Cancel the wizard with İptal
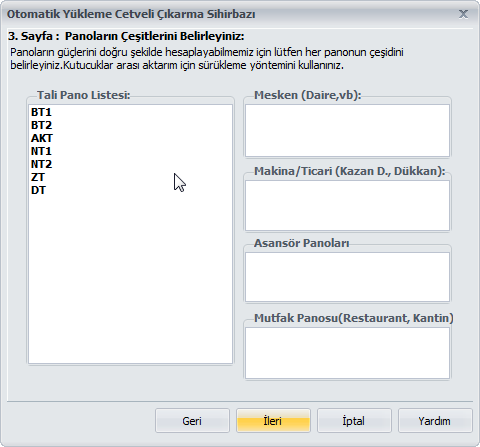The image size is (480, 447). [x=354, y=421]
